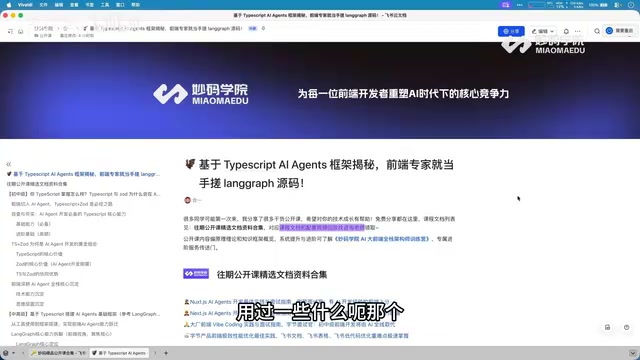This screenshot has width=640, height=360.
Task: Toggle the Feishu sidebar menu icon
Action: pos(10,31)
